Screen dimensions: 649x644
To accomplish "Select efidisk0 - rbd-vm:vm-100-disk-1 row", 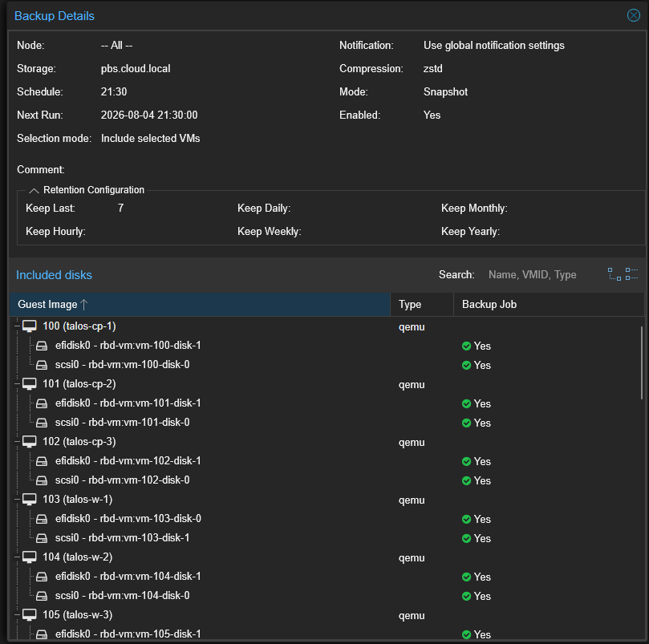I will 327,346.
